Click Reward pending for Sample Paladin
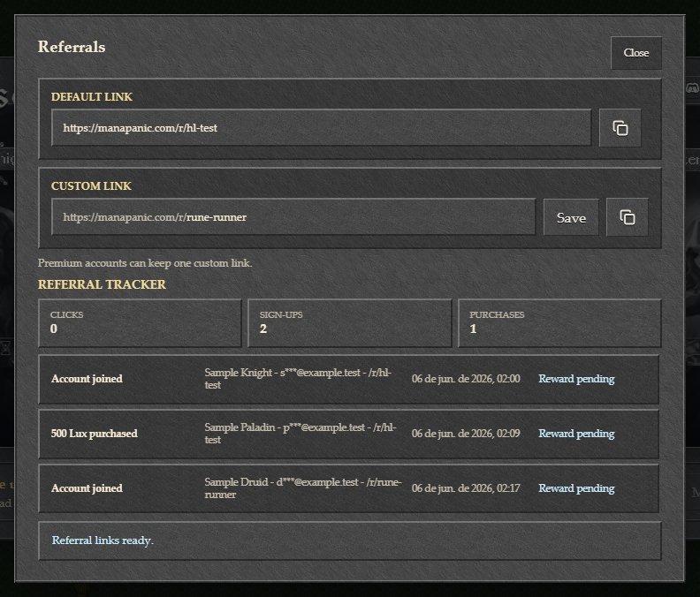Viewport: 700px width, 597px height. point(576,434)
